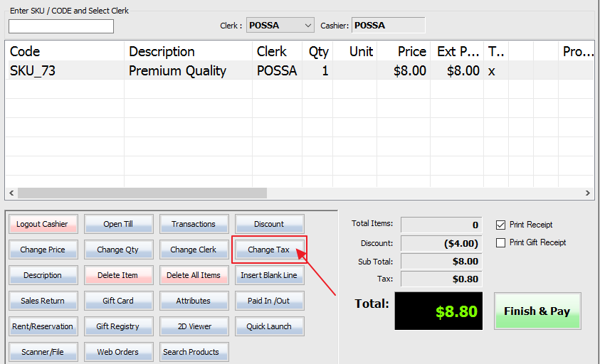Click the Finish & Pay button
600x364 pixels.
coord(537,311)
